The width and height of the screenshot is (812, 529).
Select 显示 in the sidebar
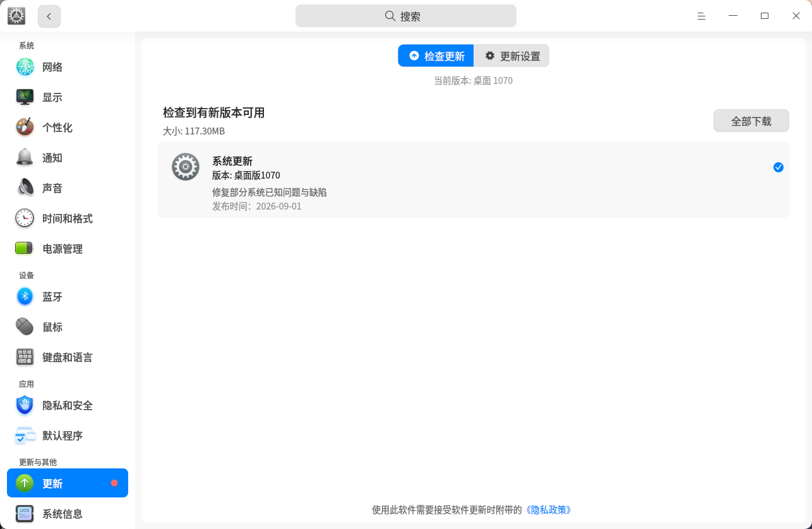[68, 97]
